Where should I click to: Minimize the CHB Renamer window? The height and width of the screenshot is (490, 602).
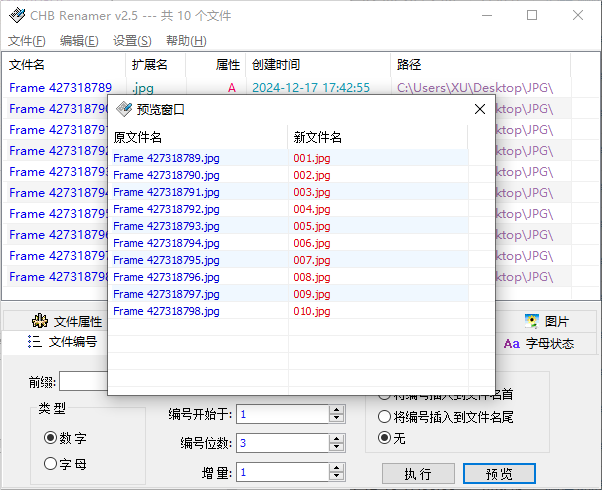487,15
